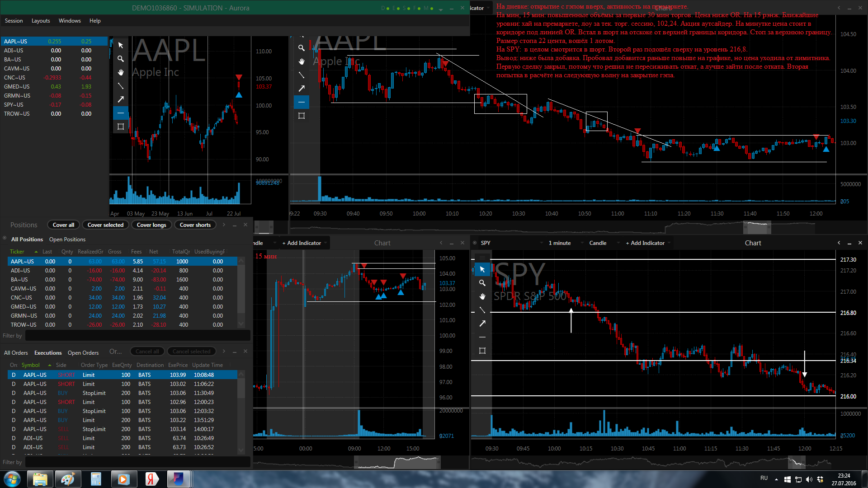This screenshot has height=488, width=868.
Task: Open the Session menu
Action: [x=14, y=21]
